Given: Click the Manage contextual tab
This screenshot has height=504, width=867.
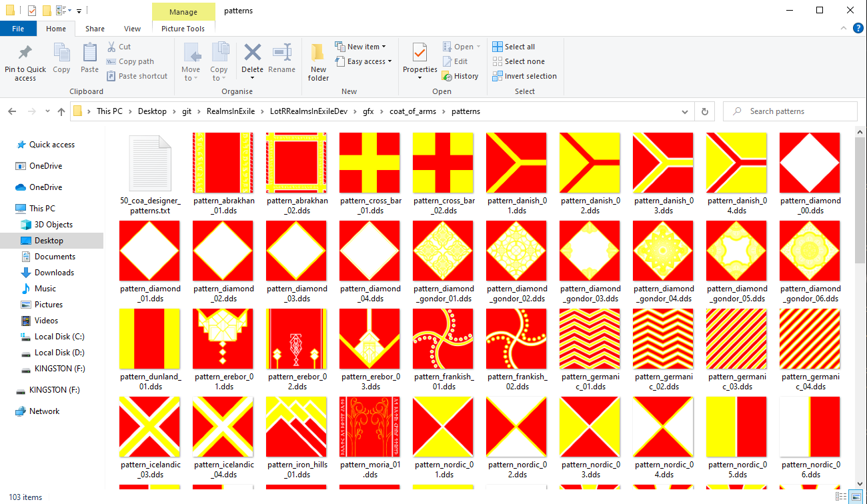Looking at the screenshot, I should [183, 11].
